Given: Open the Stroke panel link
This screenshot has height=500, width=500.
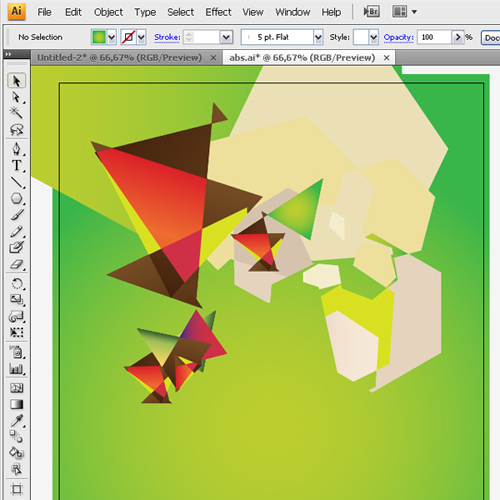Looking at the screenshot, I should pyautogui.click(x=167, y=37).
